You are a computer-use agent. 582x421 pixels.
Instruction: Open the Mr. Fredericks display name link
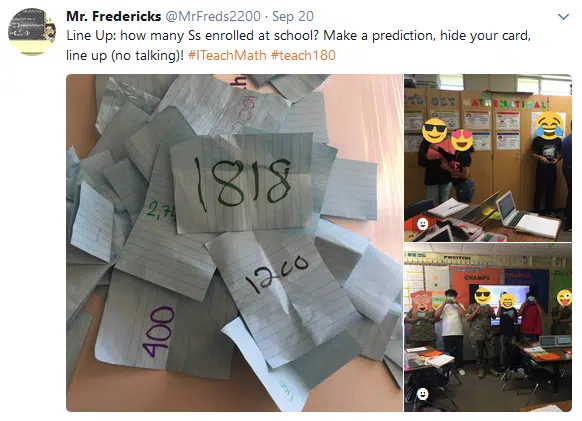114,16
